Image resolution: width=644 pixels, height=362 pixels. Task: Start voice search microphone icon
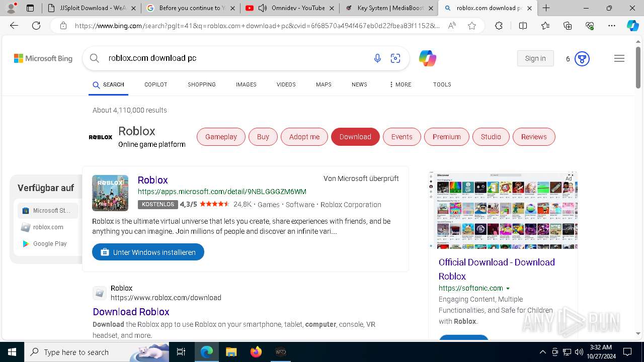pyautogui.click(x=377, y=58)
